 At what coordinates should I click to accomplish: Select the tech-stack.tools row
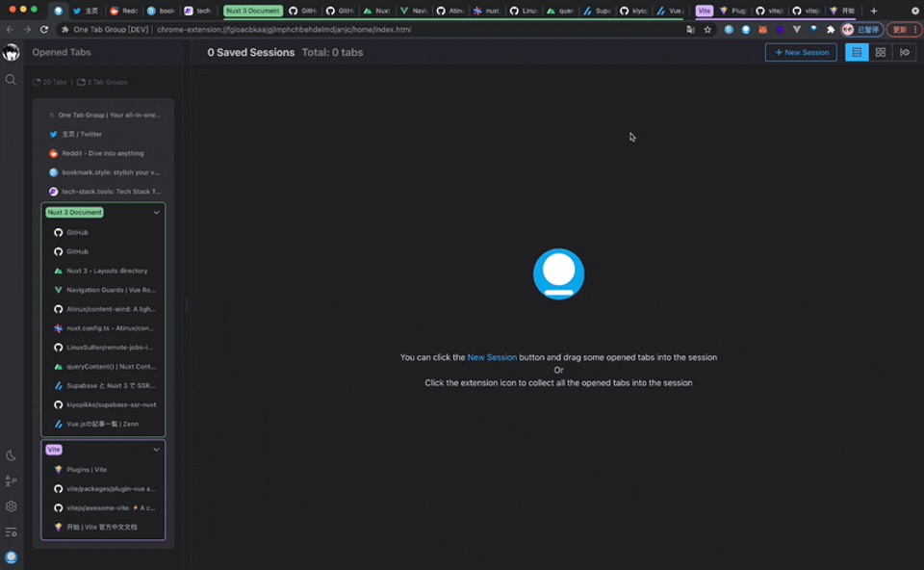(x=104, y=192)
